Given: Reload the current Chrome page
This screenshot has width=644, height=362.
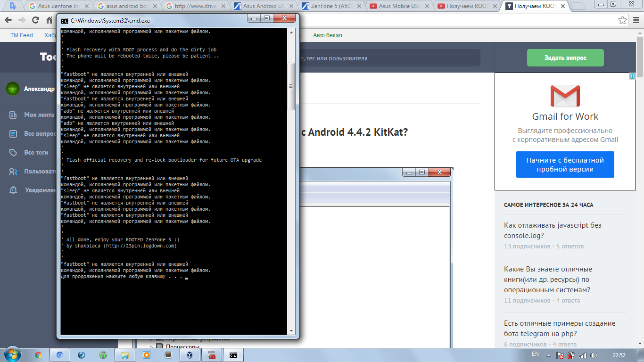Looking at the screenshot, I should point(35,20).
